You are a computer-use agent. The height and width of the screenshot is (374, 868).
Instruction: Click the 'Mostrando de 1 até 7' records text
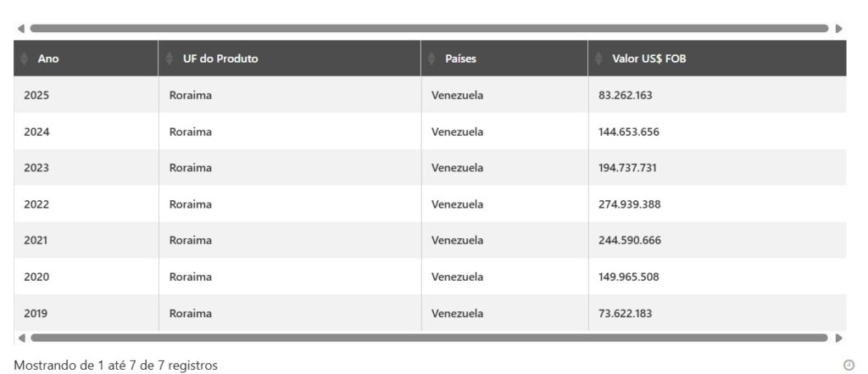click(x=116, y=366)
